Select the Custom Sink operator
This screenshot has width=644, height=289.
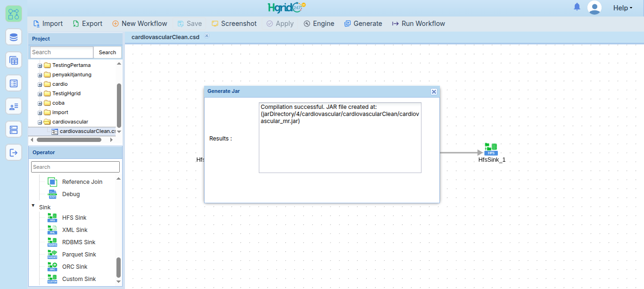pos(72,279)
